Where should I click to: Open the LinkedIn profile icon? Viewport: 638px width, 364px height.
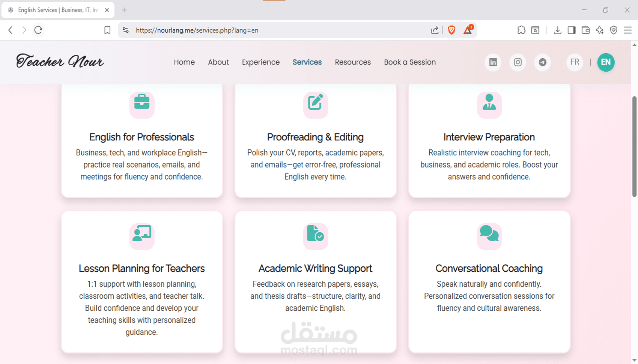[x=493, y=62]
